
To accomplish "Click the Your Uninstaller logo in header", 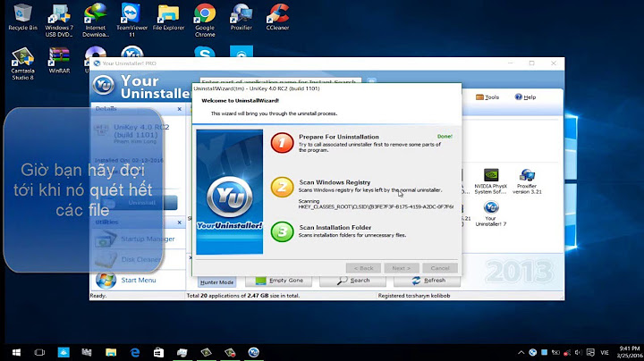I will (104, 85).
